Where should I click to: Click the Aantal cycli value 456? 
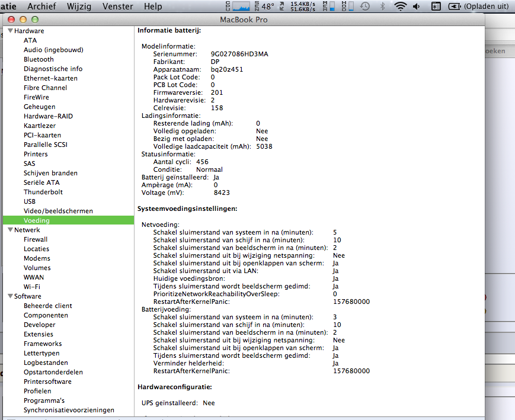coord(202,162)
